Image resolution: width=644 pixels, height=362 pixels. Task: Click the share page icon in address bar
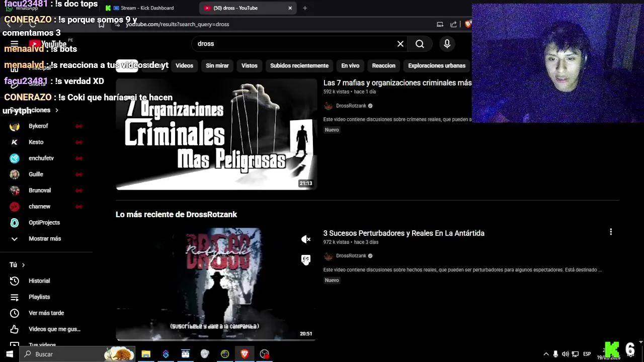453,24
